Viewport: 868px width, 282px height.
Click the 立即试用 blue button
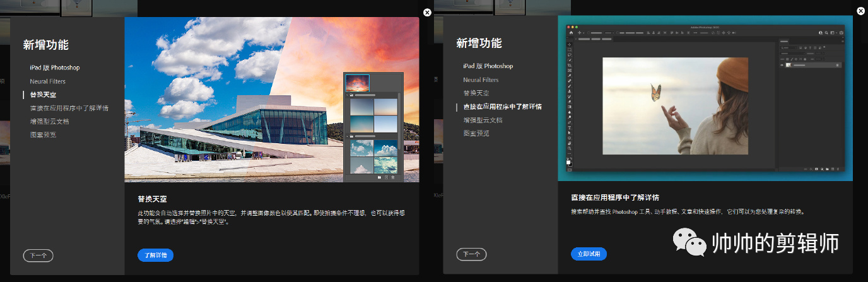[x=589, y=254]
